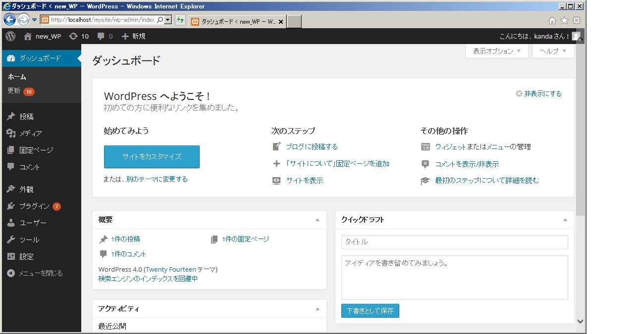Screen dimensions: 644x334
Task: Click the plus 新規 icon in admin bar
Action: click(125, 36)
